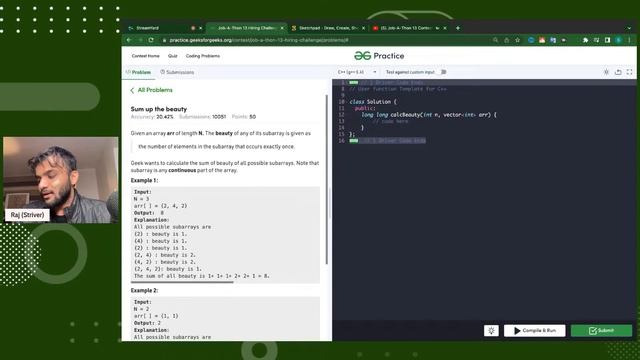Click editor theme sun icon in header
Image resolution: width=640 pixels, height=360 pixels.
[606, 72]
